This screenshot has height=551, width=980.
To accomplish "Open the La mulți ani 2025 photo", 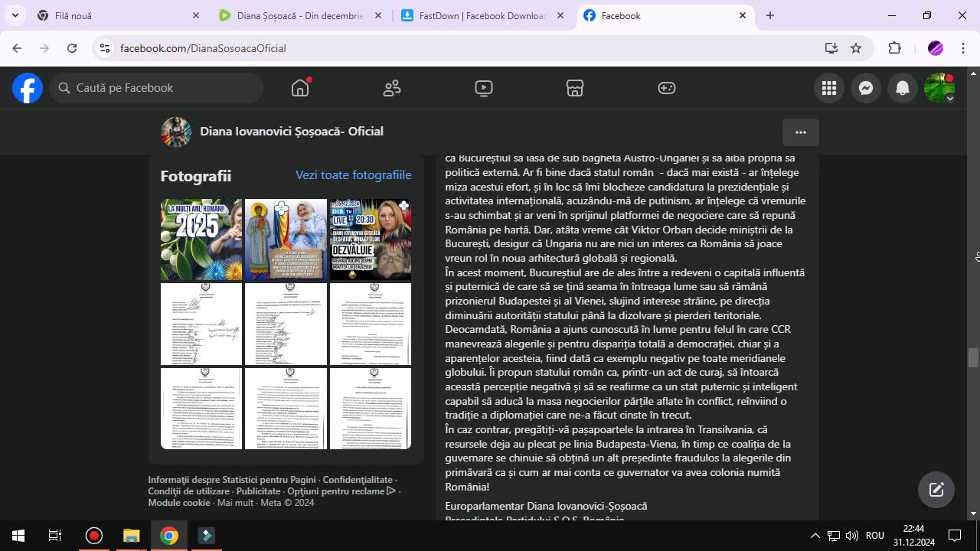I will point(201,240).
